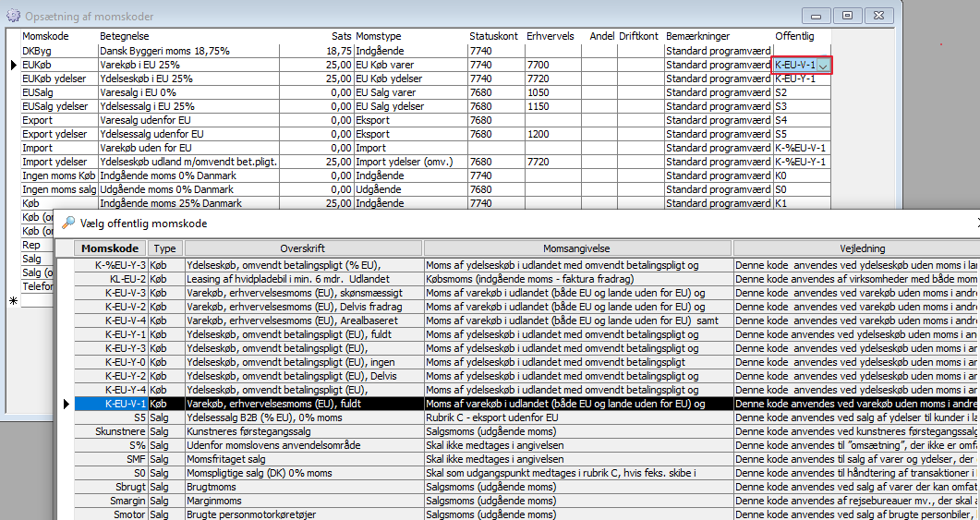Click the Vejledning column header
Image resolution: width=980 pixels, height=520 pixels.
855,248
